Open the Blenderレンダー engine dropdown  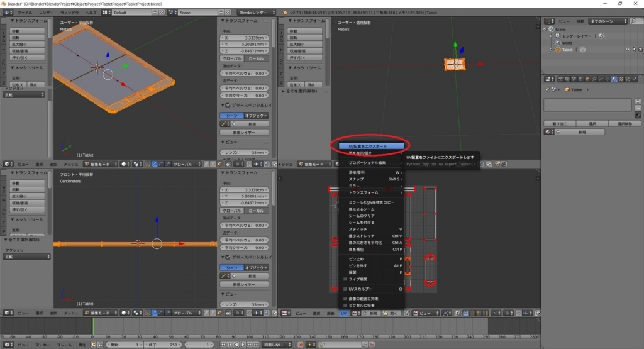click(256, 13)
